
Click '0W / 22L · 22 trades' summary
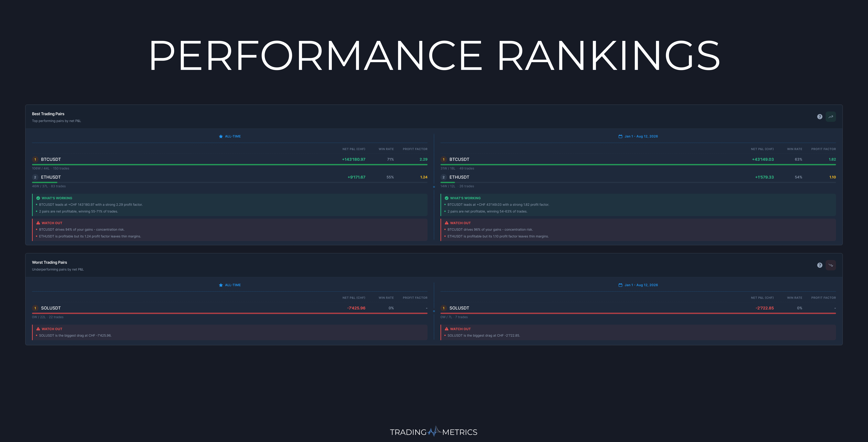pyautogui.click(x=48, y=317)
